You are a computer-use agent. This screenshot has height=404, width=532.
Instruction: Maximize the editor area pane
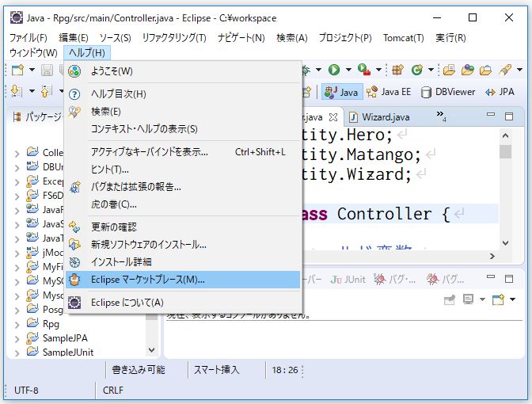coord(508,116)
